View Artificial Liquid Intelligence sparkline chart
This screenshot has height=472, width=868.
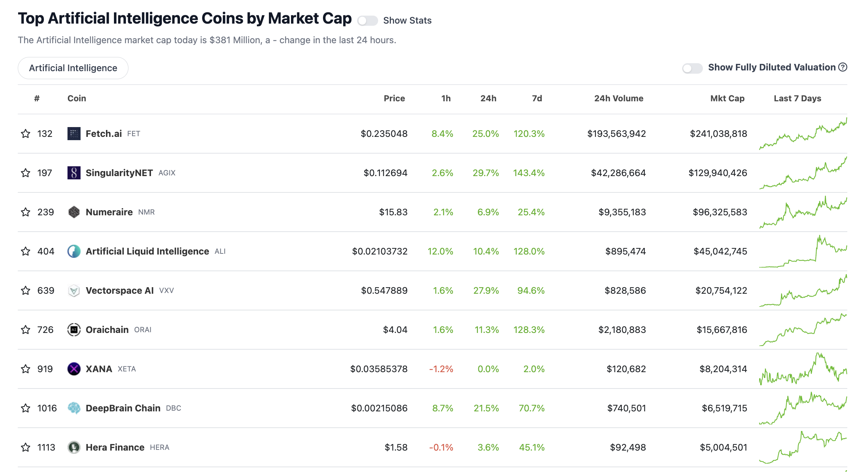point(803,251)
